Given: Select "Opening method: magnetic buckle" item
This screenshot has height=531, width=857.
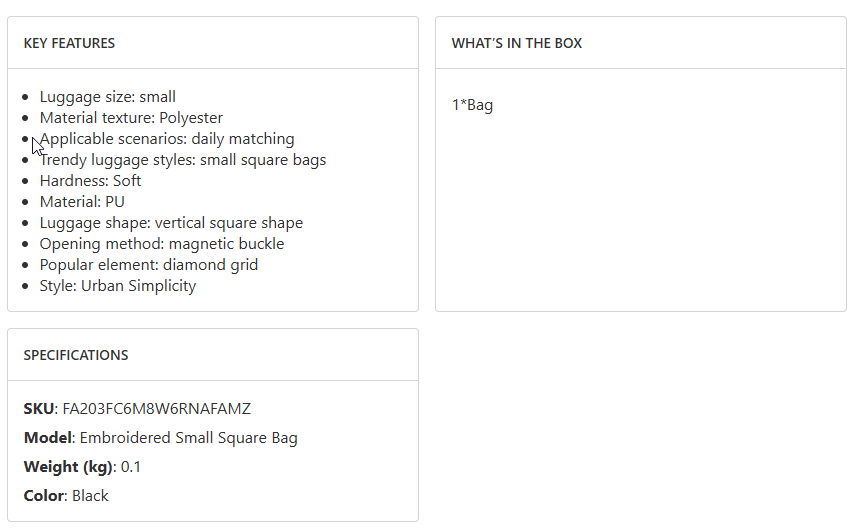Looking at the screenshot, I should (162, 244).
